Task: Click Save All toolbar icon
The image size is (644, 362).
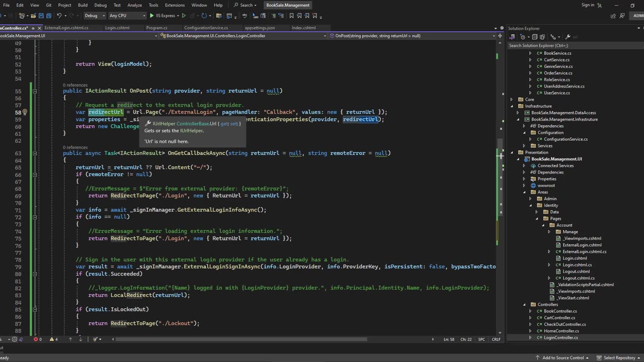Action: point(49,16)
